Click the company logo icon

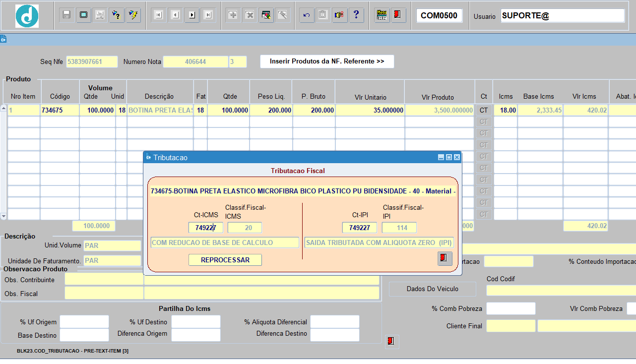coord(27,16)
